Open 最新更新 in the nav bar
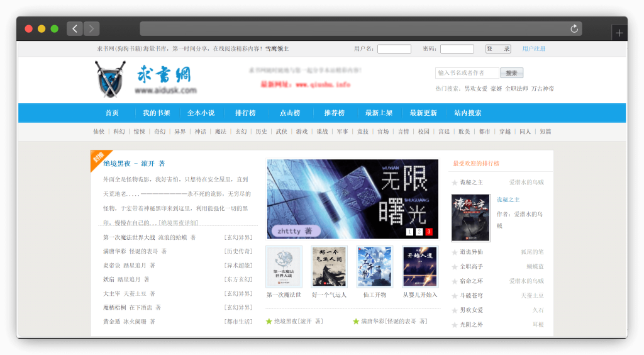Viewport: 644px width, 355px height. point(423,113)
